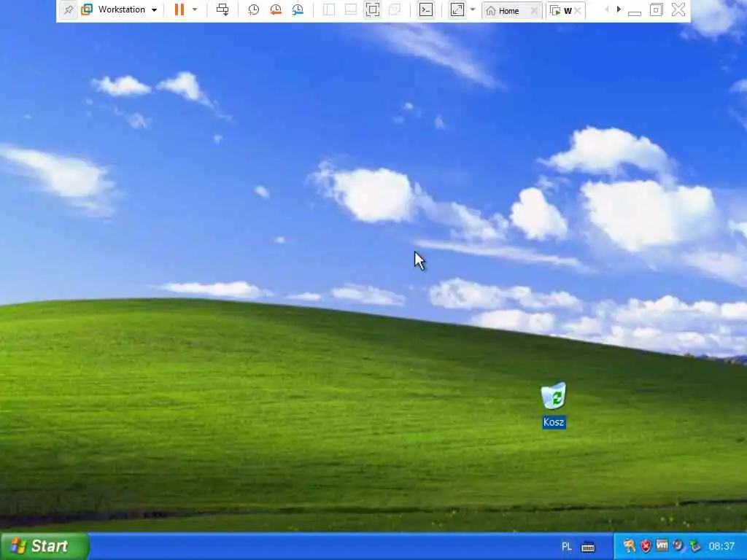Click the Kosz label on the desktop
This screenshot has height=560, width=747.
click(554, 422)
